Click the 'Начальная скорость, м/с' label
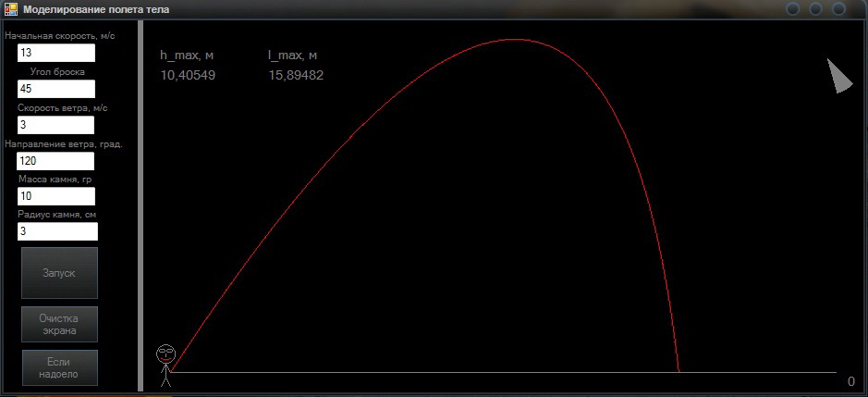The width and height of the screenshot is (868, 397). click(60, 36)
